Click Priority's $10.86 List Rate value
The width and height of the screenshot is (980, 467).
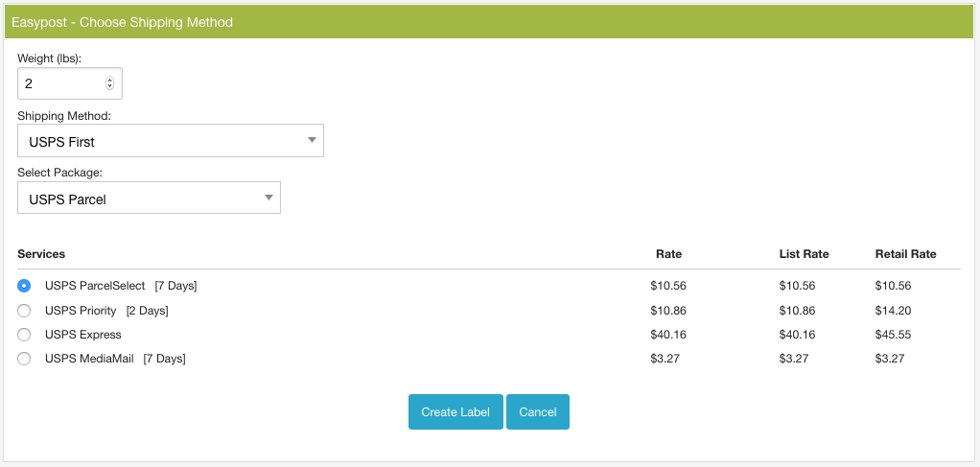797,310
